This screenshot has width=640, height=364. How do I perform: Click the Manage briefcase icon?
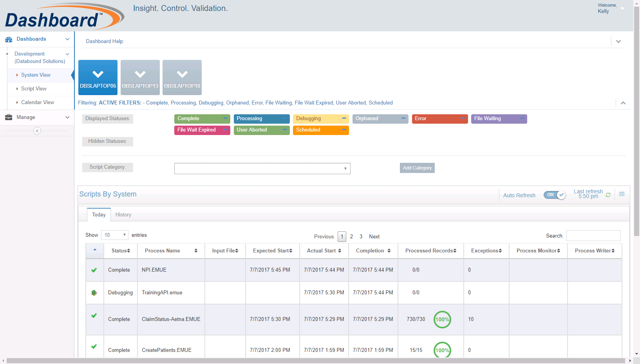9,117
